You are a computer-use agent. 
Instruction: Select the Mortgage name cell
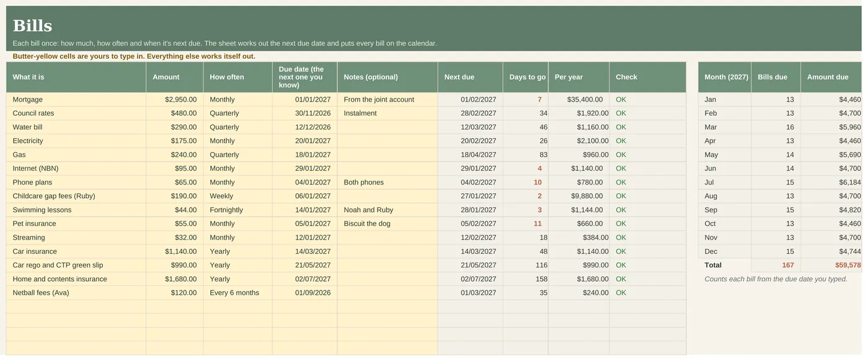(76, 99)
